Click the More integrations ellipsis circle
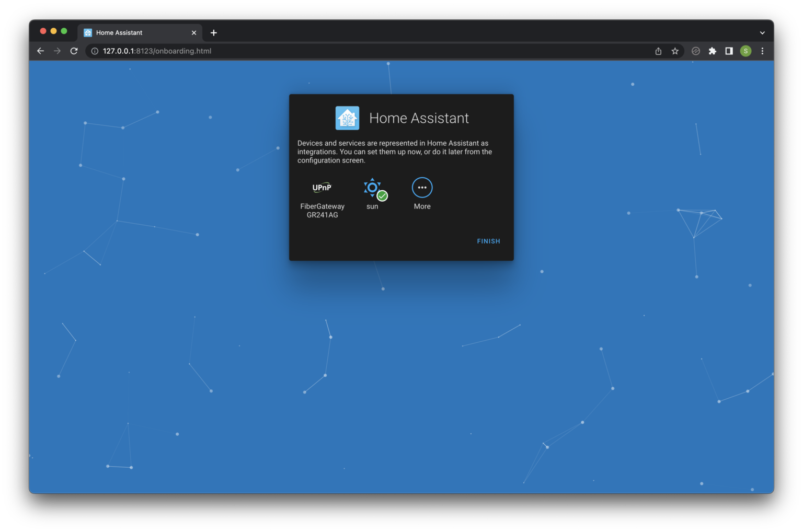The width and height of the screenshot is (803, 532). 422,187
